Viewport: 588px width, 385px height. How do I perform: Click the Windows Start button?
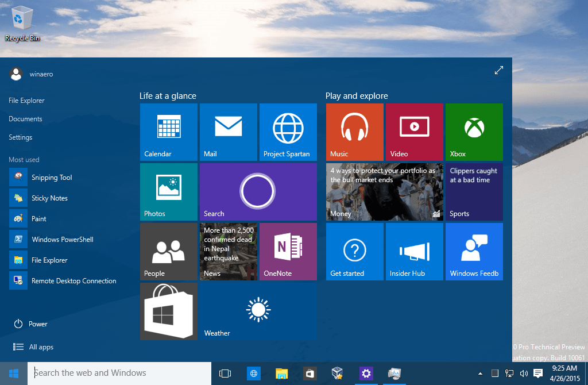coord(14,374)
